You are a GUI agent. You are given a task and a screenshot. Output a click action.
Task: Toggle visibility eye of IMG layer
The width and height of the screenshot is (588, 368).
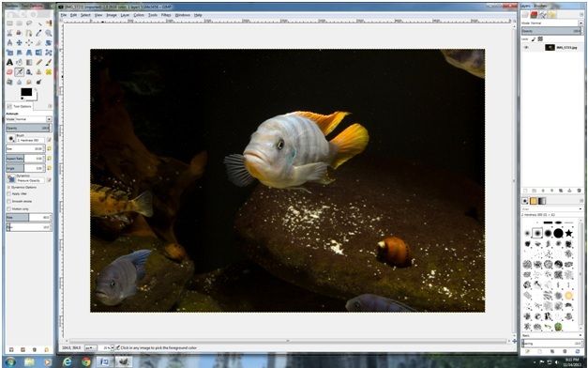click(x=526, y=47)
